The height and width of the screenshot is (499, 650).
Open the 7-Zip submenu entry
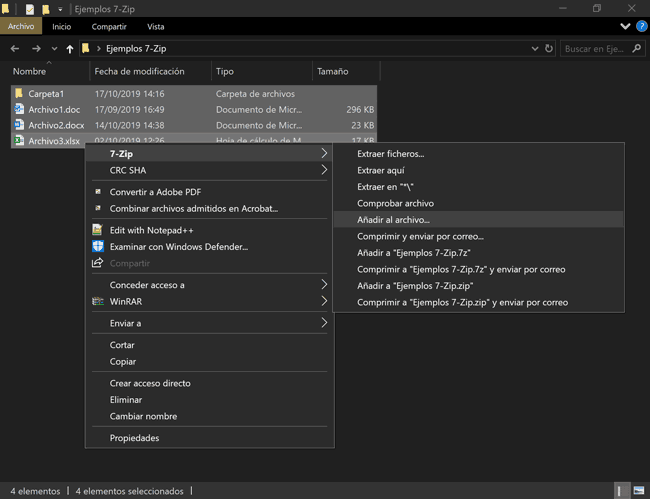point(209,154)
